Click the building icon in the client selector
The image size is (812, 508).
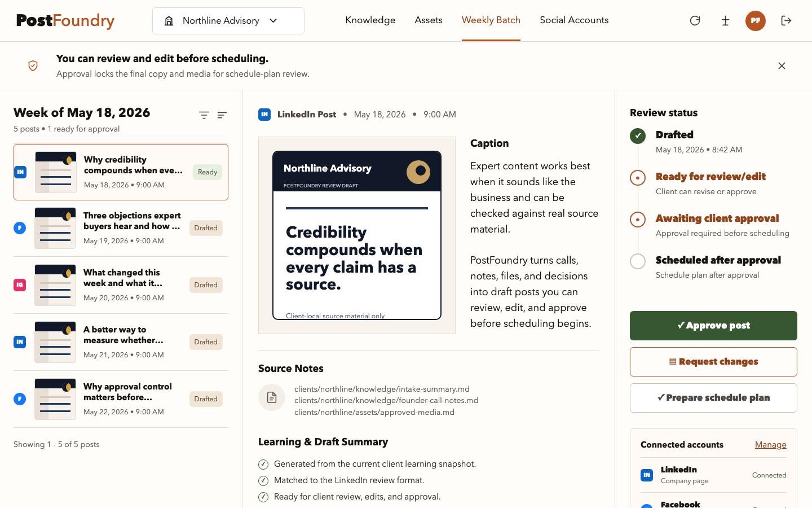[x=169, y=21]
